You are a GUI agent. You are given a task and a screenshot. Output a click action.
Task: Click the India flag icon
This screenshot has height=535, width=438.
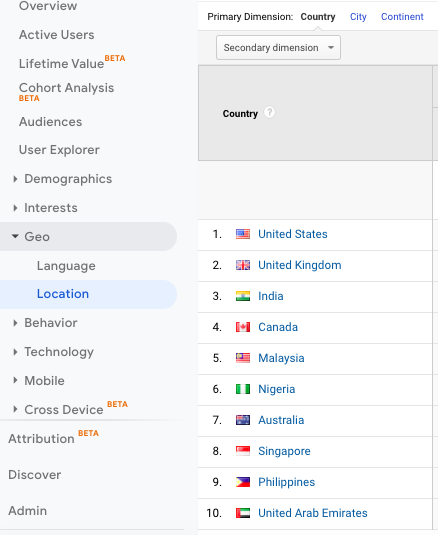pyautogui.click(x=243, y=296)
